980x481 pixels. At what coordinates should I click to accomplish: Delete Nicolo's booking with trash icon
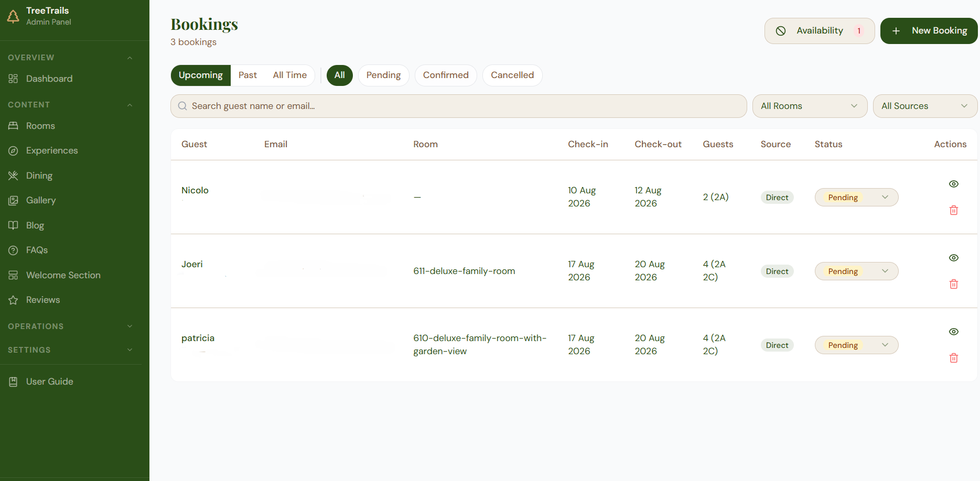coord(954,210)
